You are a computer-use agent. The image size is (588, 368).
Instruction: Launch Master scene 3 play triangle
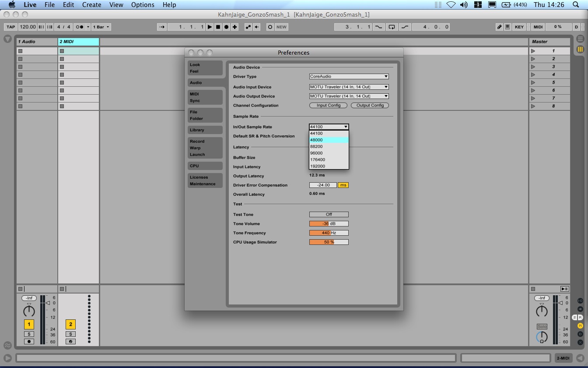click(x=533, y=67)
